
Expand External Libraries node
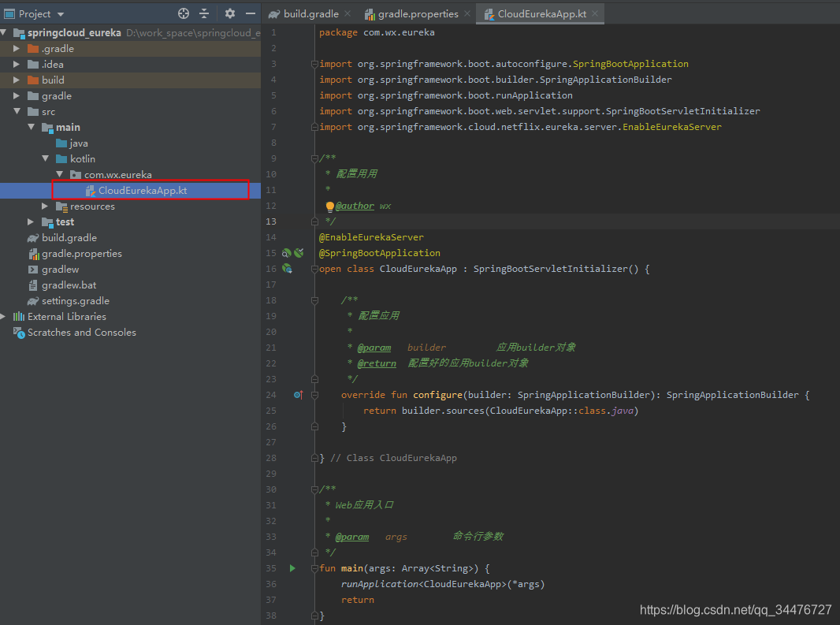tap(3, 316)
